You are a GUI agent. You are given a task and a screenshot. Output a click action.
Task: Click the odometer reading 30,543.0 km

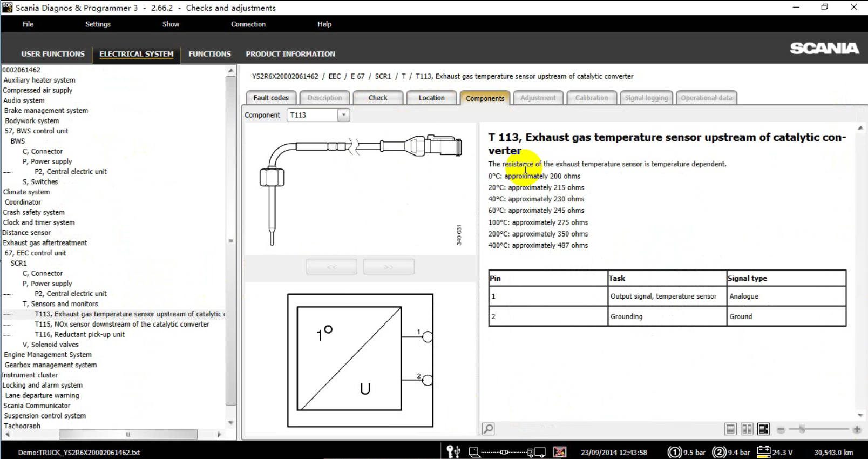[x=833, y=453]
